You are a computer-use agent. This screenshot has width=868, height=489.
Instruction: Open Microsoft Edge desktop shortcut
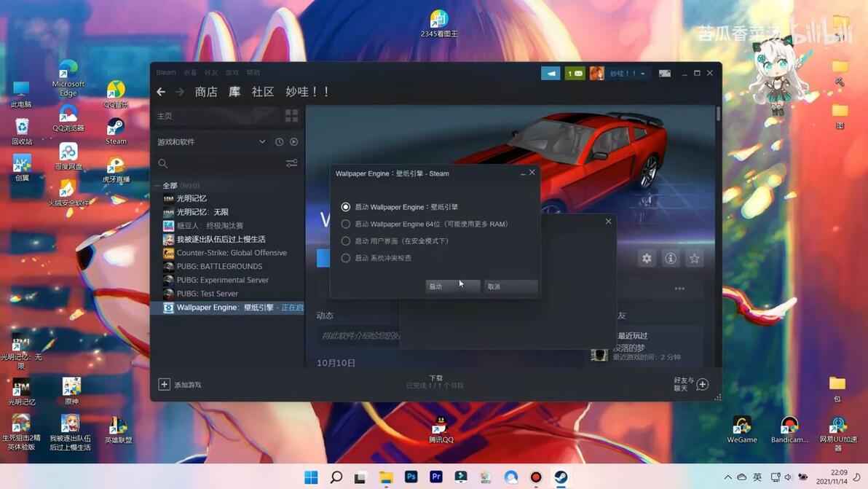tap(68, 78)
